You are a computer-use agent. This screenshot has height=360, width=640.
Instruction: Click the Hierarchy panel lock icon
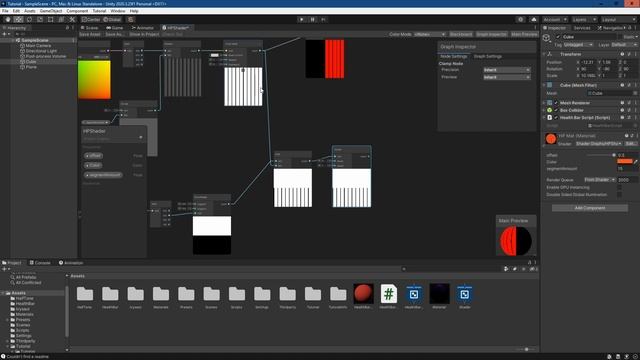click(67, 28)
